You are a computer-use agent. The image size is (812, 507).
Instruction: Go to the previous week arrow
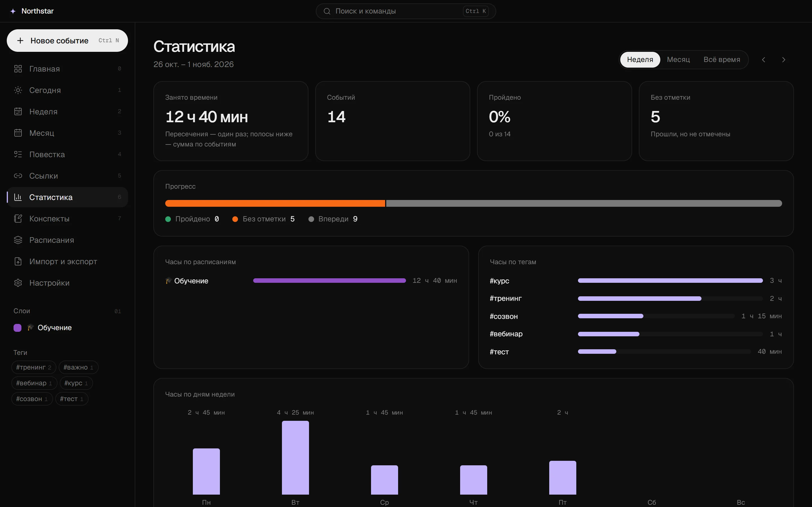[x=764, y=60]
